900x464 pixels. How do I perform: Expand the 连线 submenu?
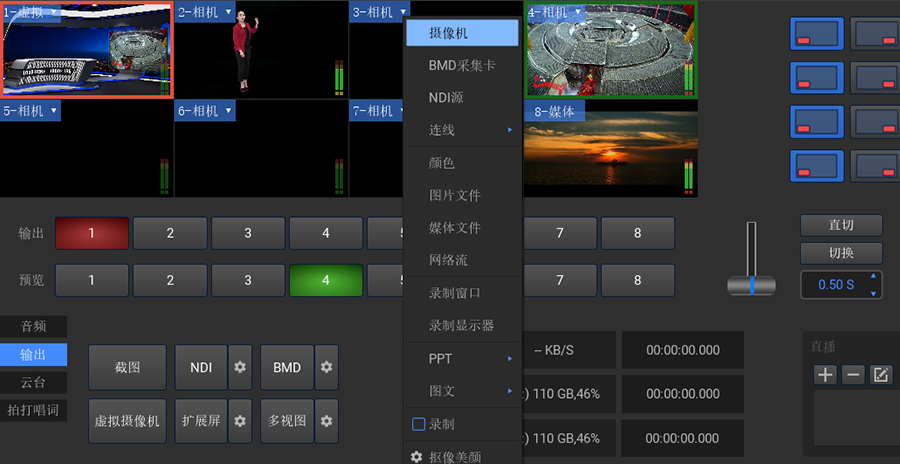tap(462, 130)
